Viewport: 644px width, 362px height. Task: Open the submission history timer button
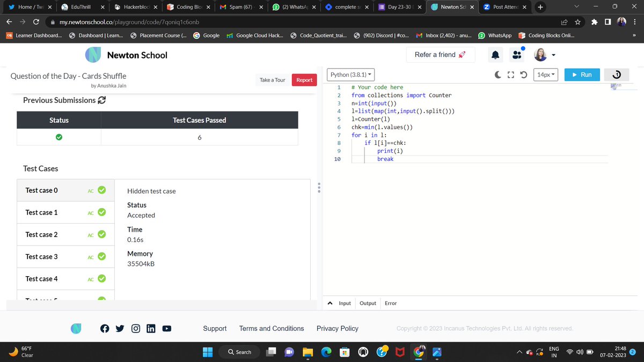tap(616, 75)
